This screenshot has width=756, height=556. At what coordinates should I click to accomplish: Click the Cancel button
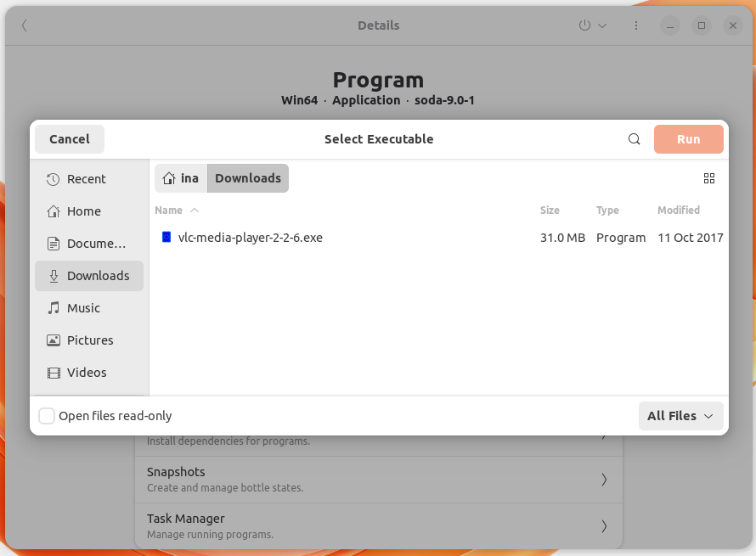[70, 139]
